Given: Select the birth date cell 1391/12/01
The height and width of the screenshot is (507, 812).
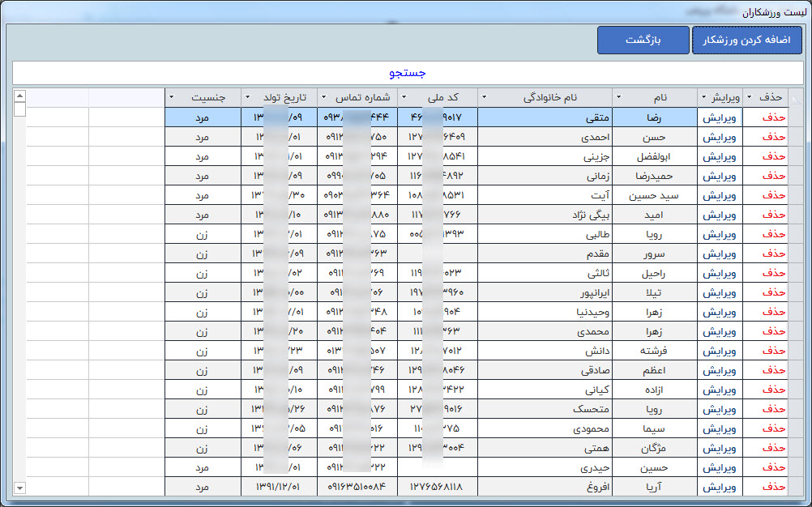Looking at the screenshot, I should coord(279,488).
